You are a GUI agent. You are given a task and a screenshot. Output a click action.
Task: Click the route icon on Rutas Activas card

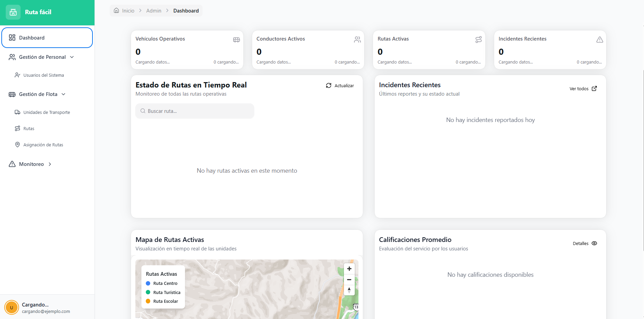tap(478, 40)
